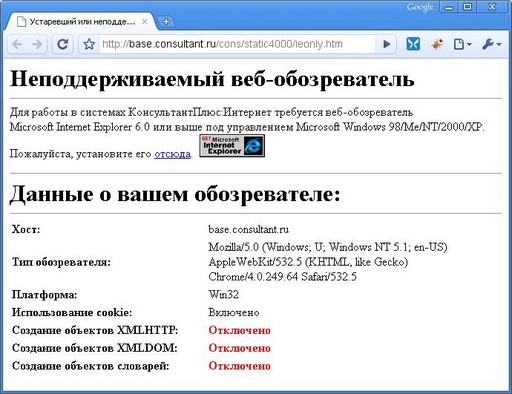Click the address bar URL field
The height and width of the screenshot is (394, 512).
[237, 44]
